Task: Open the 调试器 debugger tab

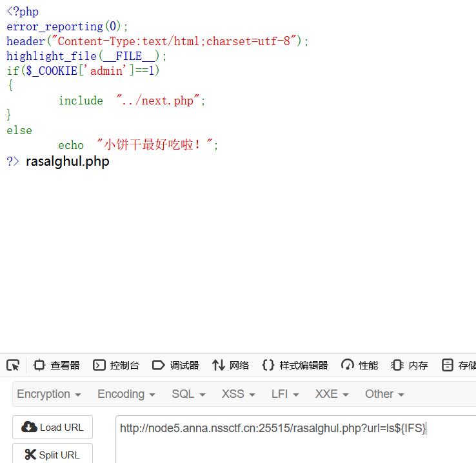Action: coord(175,365)
